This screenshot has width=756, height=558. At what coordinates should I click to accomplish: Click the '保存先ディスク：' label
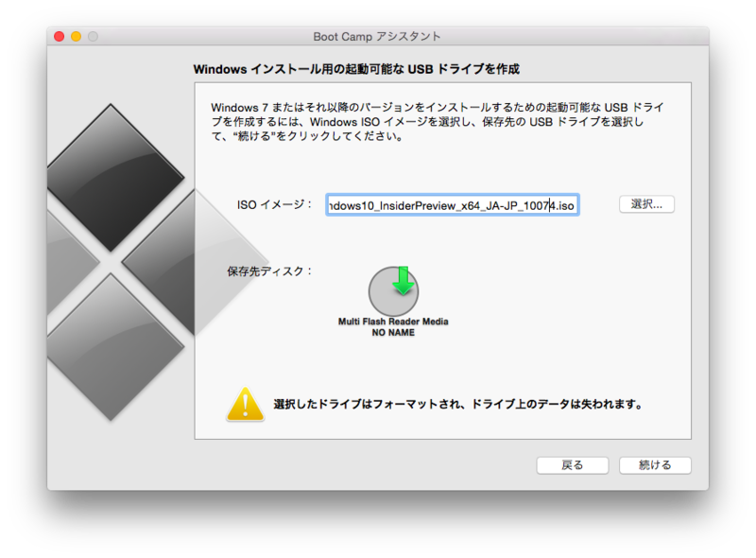[269, 271]
